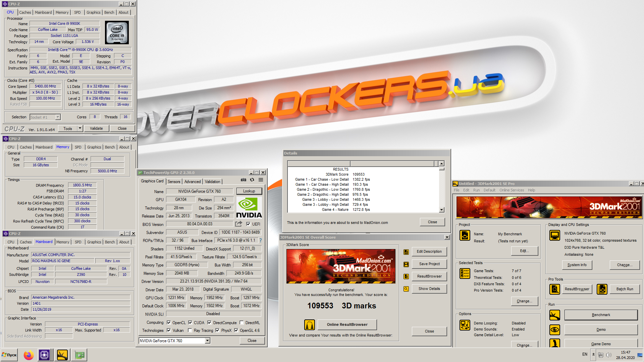Screen dimensions: 644x362
Task: Click the Details results scrollbar thumb
Action: [x=442, y=169]
